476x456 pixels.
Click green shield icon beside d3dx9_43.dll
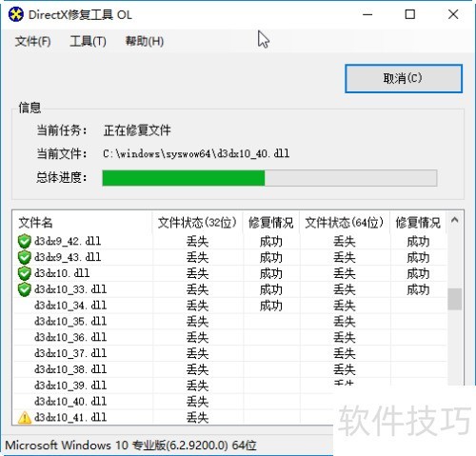[x=25, y=257]
